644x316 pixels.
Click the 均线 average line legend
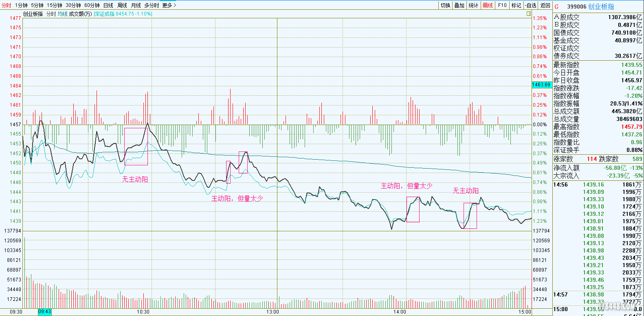tap(62, 14)
